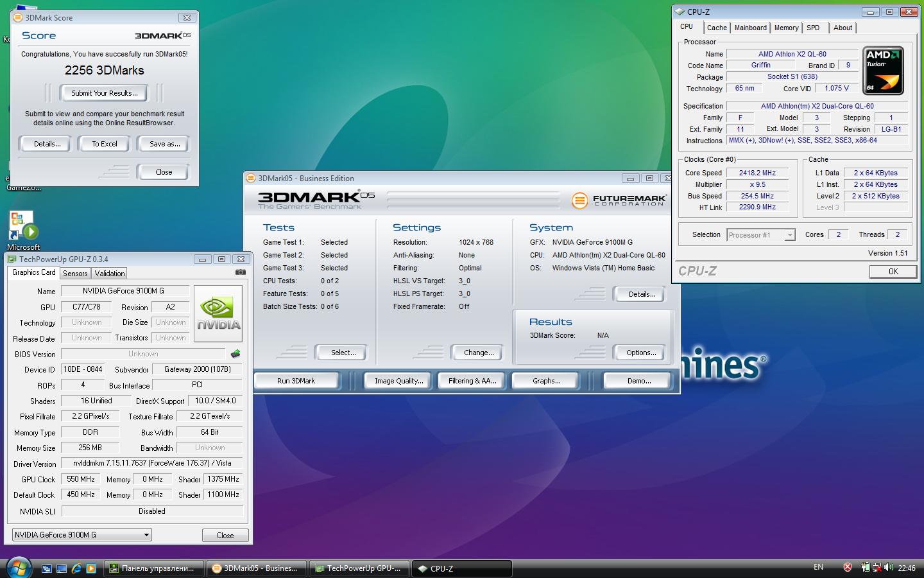Switch to the 3DMark05 taskbar button
The image size is (924, 578).
[x=257, y=568]
